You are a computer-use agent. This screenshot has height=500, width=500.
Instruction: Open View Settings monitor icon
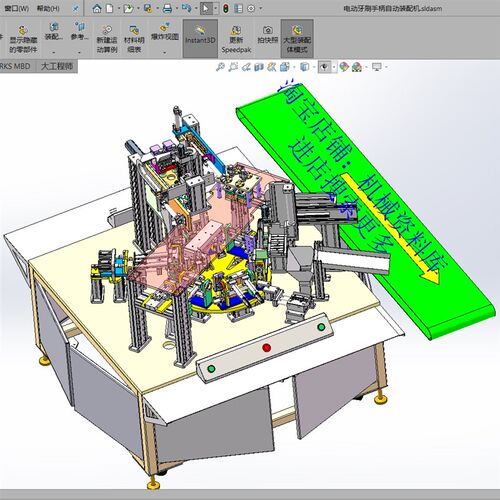pos(377,67)
